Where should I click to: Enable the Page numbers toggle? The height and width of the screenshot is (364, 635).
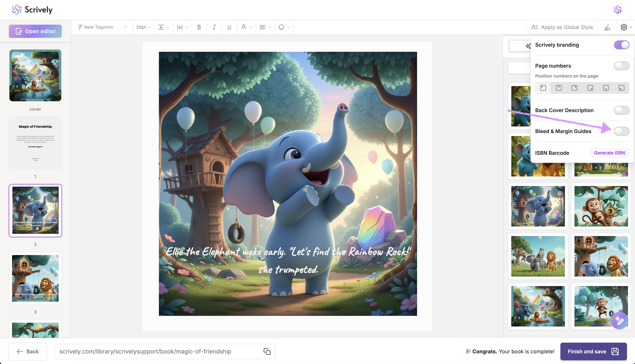621,66
